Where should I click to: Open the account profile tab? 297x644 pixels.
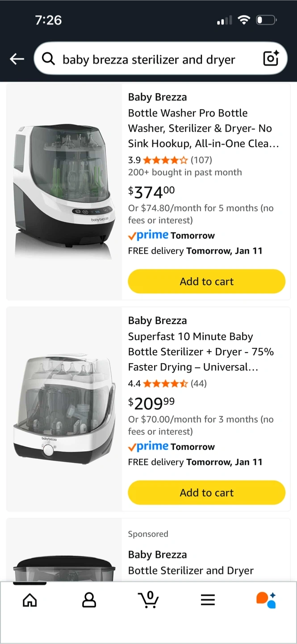click(89, 600)
